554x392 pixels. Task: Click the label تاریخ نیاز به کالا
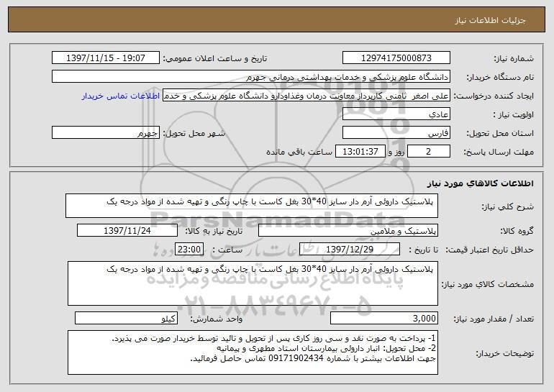click(214, 231)
